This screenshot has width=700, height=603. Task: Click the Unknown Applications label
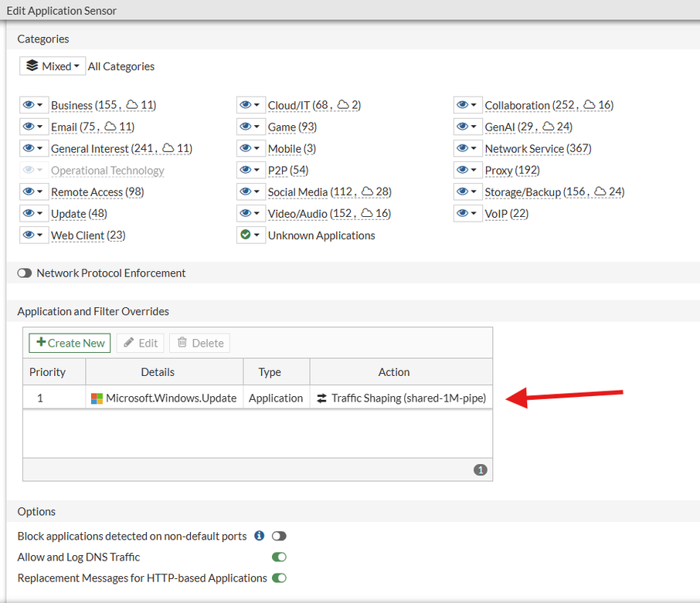click(321, 235)
